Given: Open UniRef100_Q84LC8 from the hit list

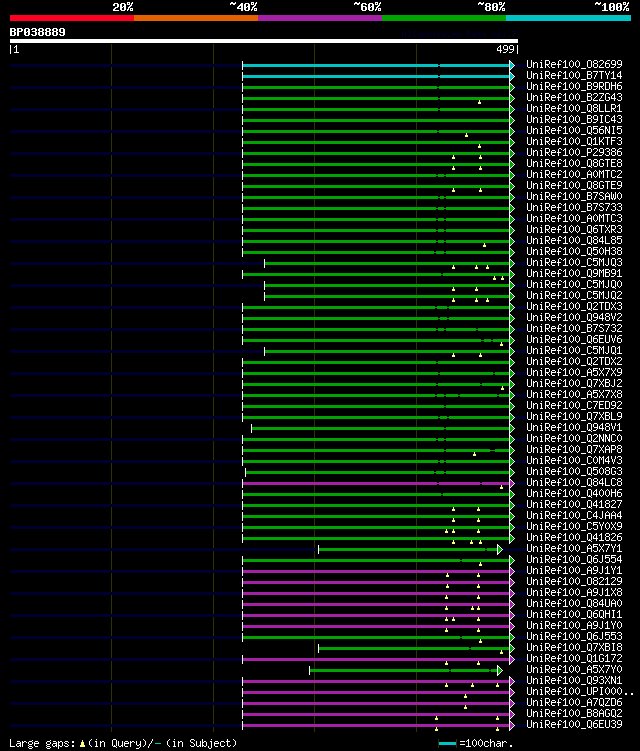Looking at the screenshot, I should (x=574, y=483).
